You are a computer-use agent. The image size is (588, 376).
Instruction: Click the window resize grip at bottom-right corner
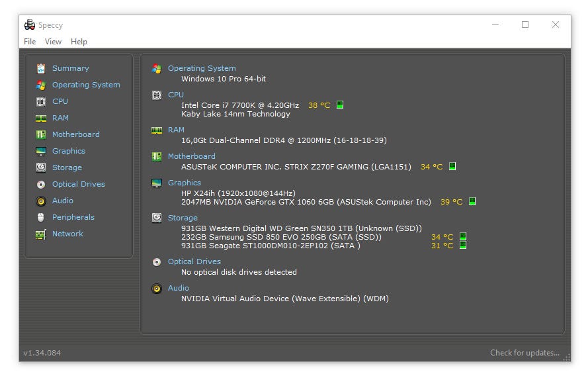pos(567,357)
